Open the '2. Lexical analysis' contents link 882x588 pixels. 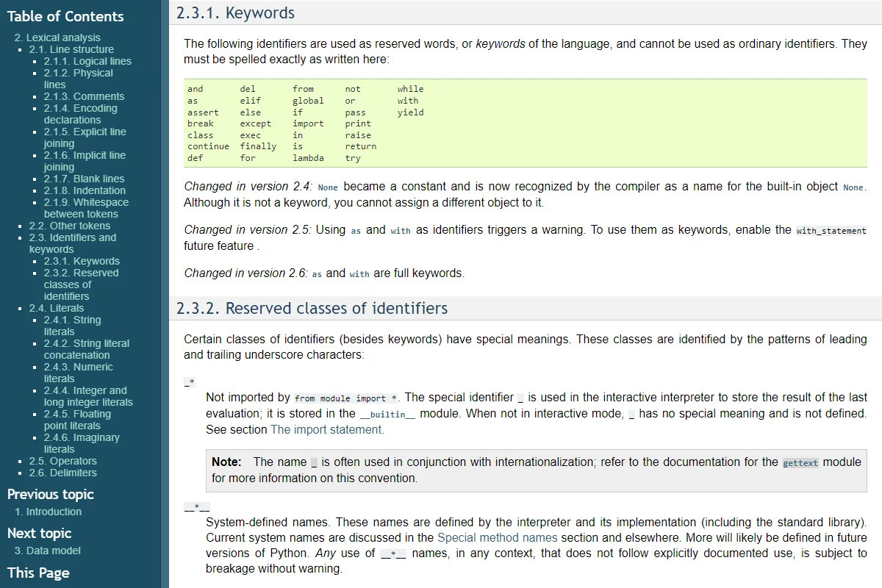(57, 37)
